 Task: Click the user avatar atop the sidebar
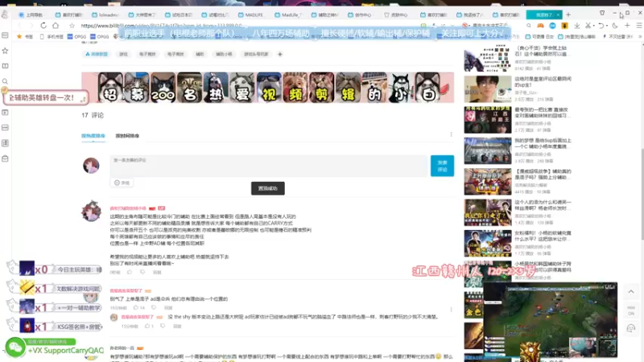(x=5, y=14)
